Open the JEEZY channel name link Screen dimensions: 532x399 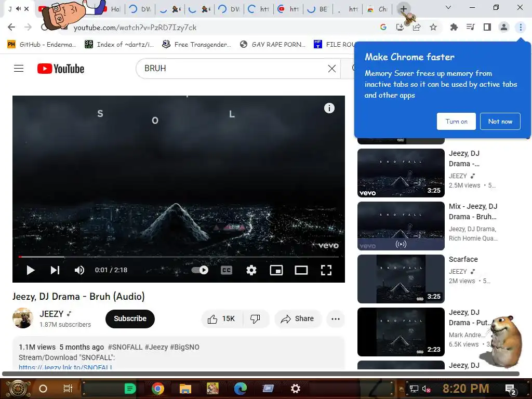pyautogui.click(x=51, y=314)
